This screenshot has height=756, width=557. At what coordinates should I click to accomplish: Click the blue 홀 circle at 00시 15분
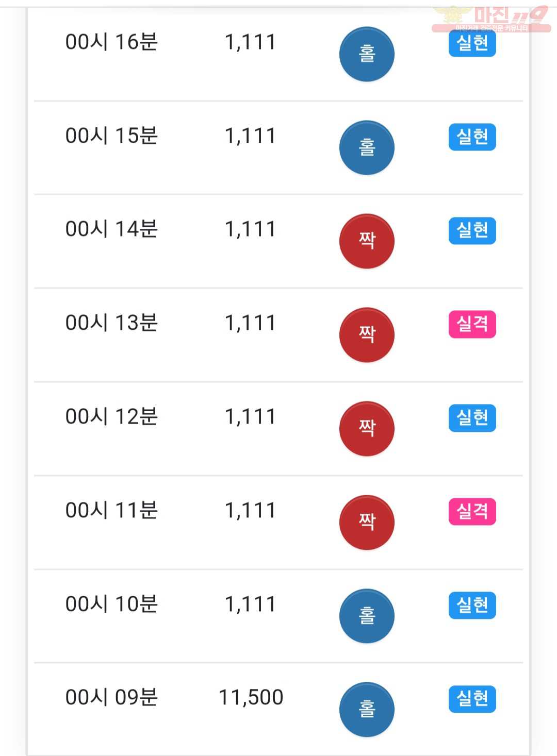(367, 148)
